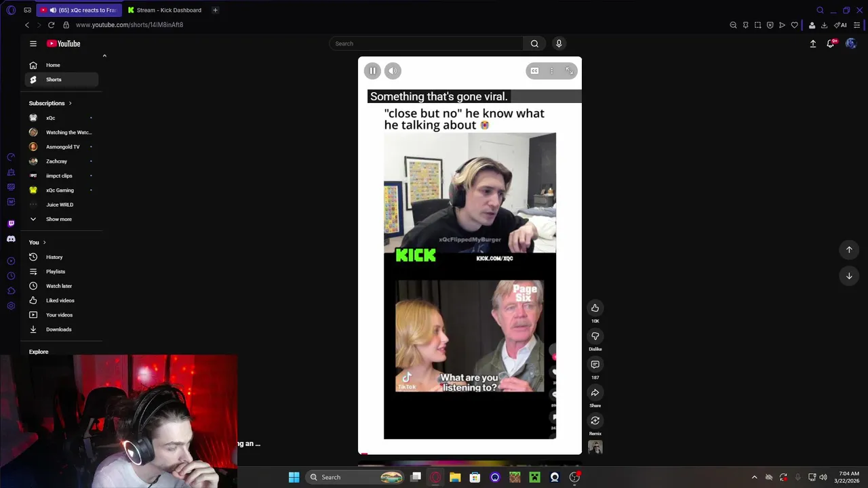Screen dimensions: 868x488
Task: Open Playlists in the sidebar
Action: pos(62,271)
